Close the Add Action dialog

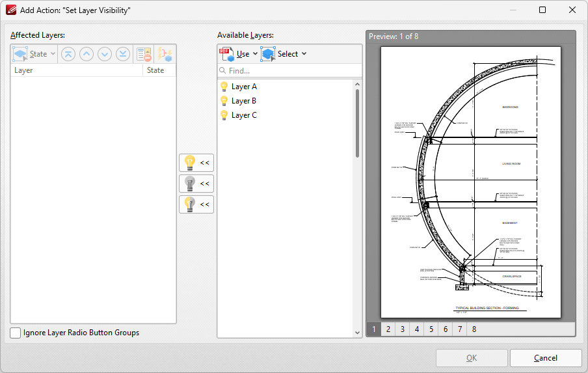(572, 10)
